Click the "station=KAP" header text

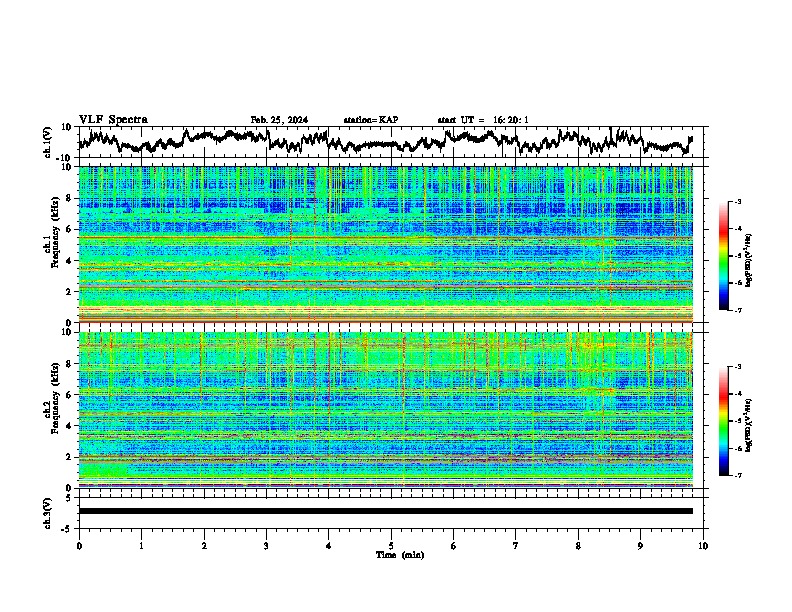point(371,120)
